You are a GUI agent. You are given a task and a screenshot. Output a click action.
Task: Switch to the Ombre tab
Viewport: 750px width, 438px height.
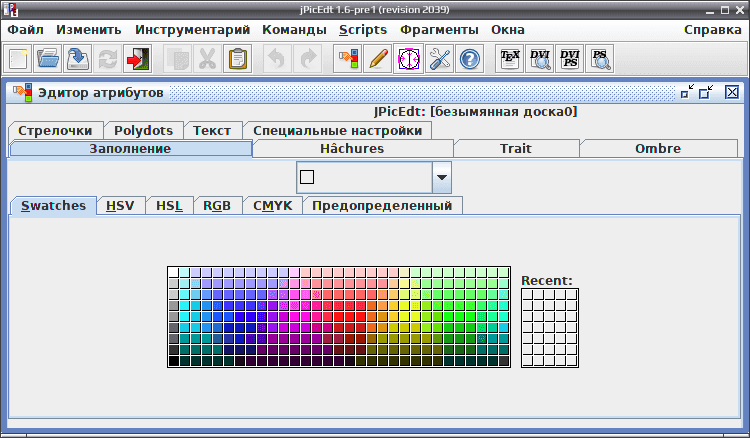point(658,149)
